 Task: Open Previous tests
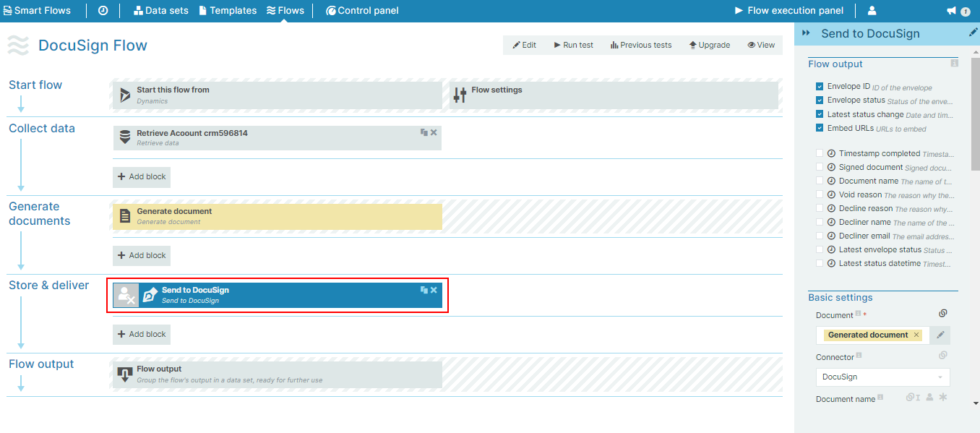641,45
